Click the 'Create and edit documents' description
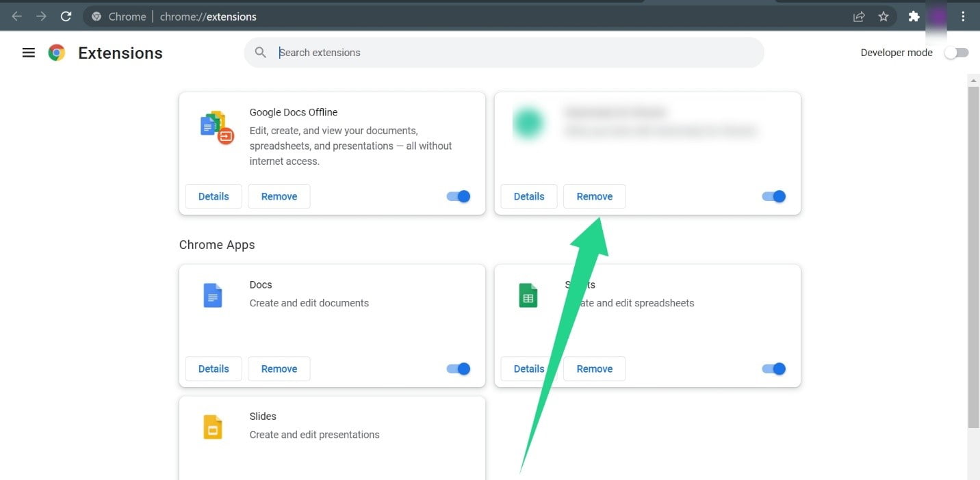Screen dimensions: 980x480 click(309, 303)
